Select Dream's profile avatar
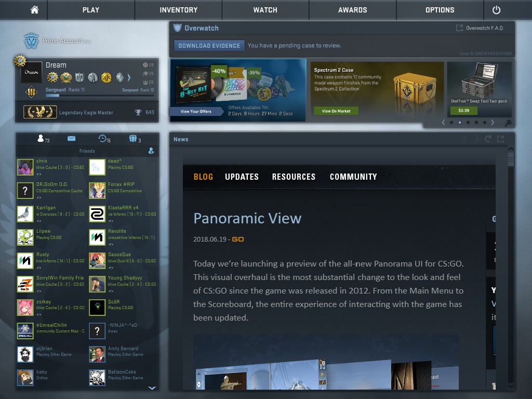This screenshot has height=399, width=532. (x=31, y=72)
